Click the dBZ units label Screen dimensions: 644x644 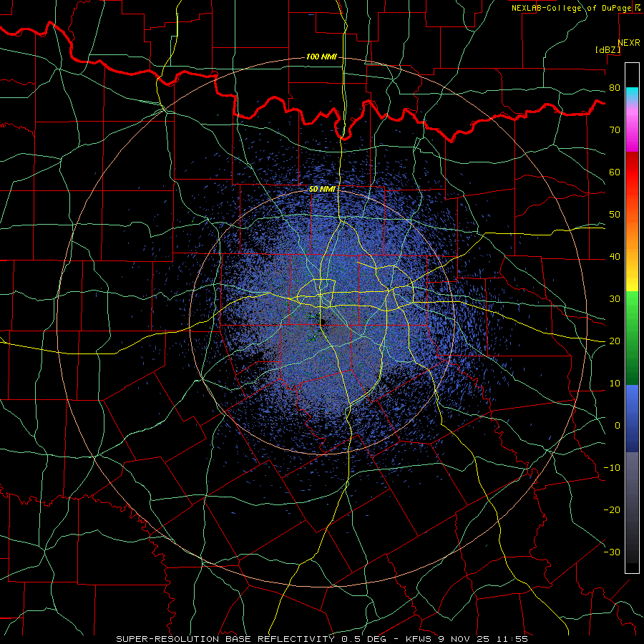[x=608, y=49]
